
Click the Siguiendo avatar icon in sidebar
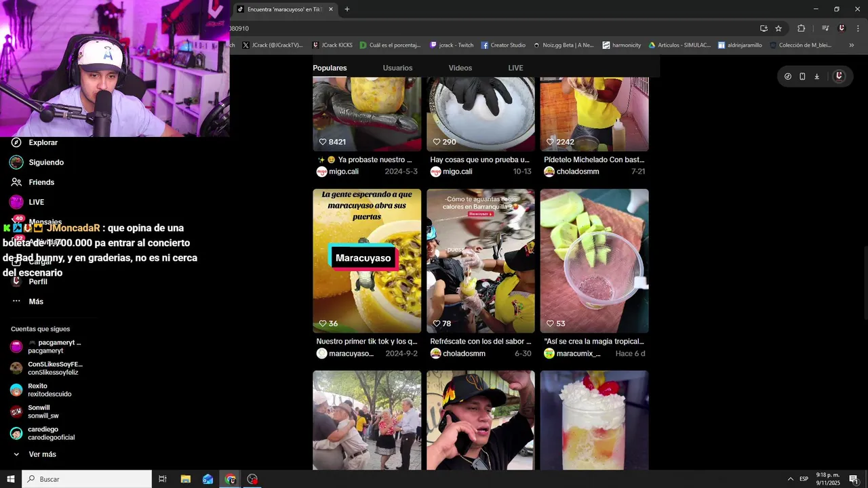tap(16, 162)
